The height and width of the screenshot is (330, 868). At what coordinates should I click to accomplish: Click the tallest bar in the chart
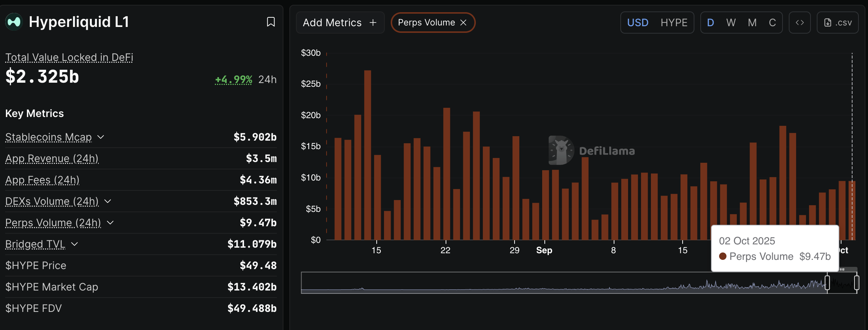(x=367, y=155)
